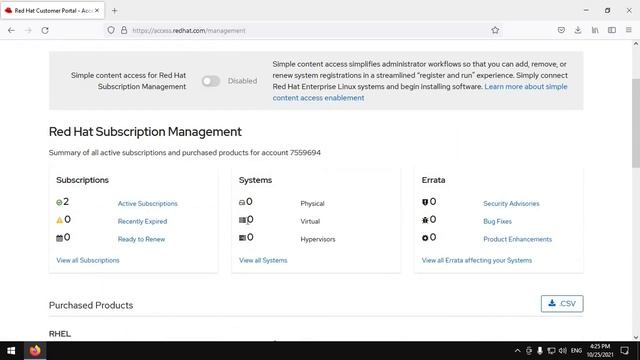Reload the page with the refresh icon

pyautogui.click(x=45, y=30)
